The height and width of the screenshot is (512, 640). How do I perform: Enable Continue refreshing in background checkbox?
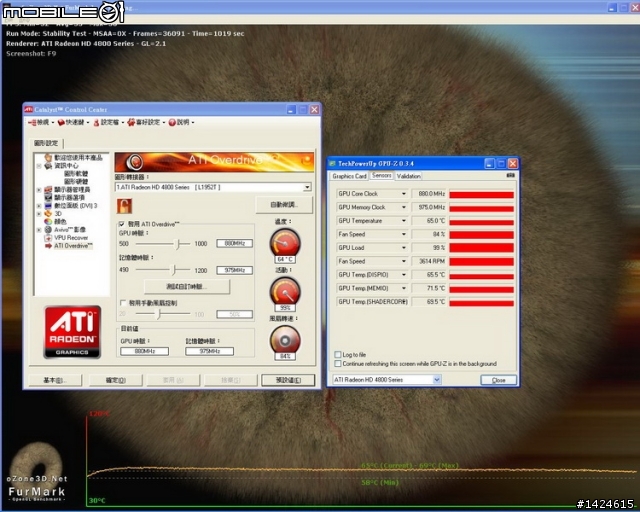tap(338, 363)
